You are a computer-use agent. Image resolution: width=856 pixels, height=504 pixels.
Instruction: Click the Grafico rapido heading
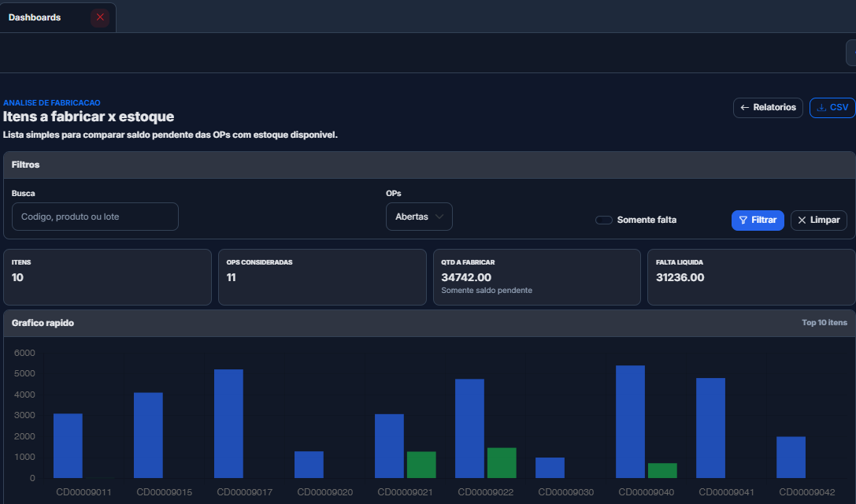coord(43,323)
